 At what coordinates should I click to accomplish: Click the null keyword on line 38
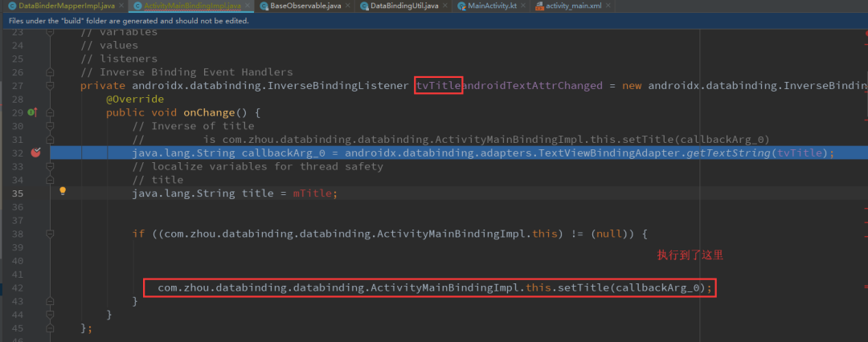pyautogui.click(x=609, y=234)
